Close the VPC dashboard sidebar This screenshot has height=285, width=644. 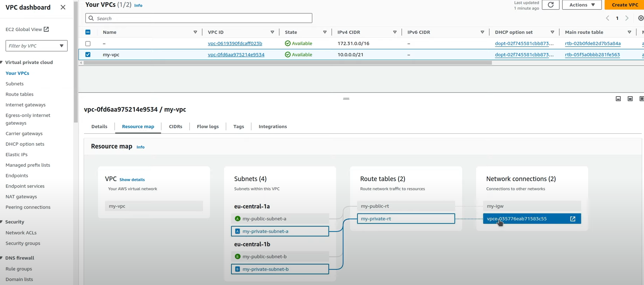[x=63, y=7]
